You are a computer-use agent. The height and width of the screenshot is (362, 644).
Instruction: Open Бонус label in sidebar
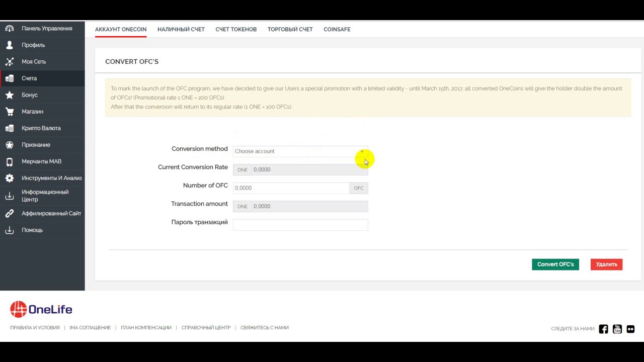[30, 95]
